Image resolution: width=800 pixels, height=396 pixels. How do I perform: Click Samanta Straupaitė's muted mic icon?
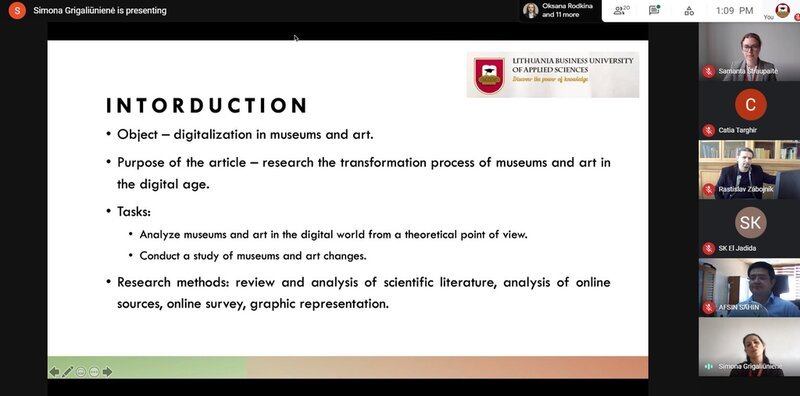[708, 71]
